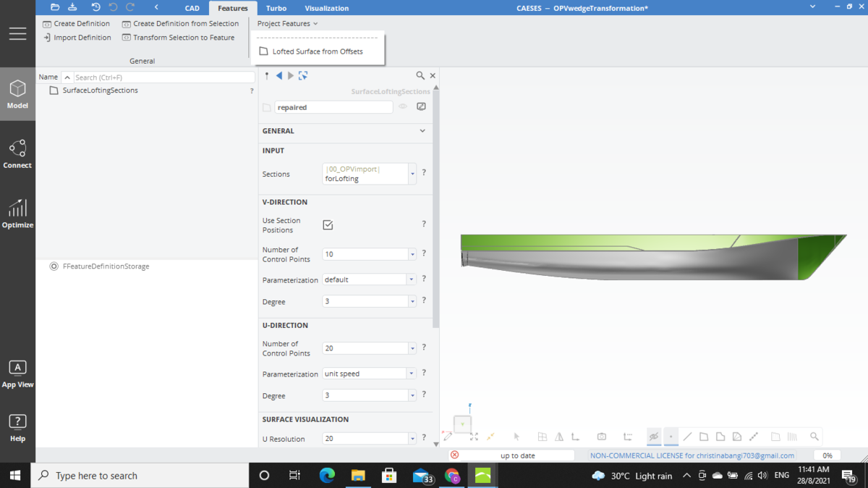
Task: Select the Features tab
Action: coord(233,8)
